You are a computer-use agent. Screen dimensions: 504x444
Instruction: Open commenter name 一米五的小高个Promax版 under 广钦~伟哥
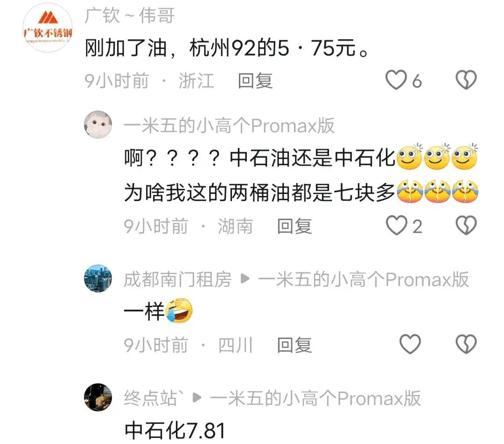point(229,125)
